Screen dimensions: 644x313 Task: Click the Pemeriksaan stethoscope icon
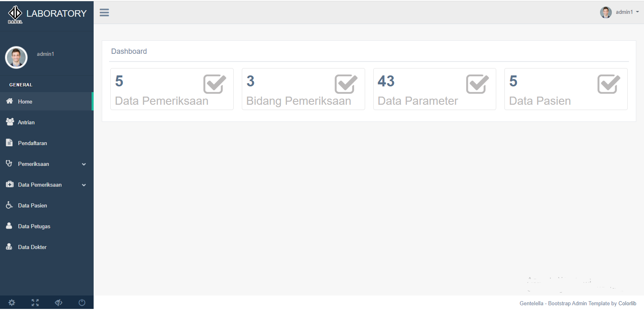(x=9, y=163)
